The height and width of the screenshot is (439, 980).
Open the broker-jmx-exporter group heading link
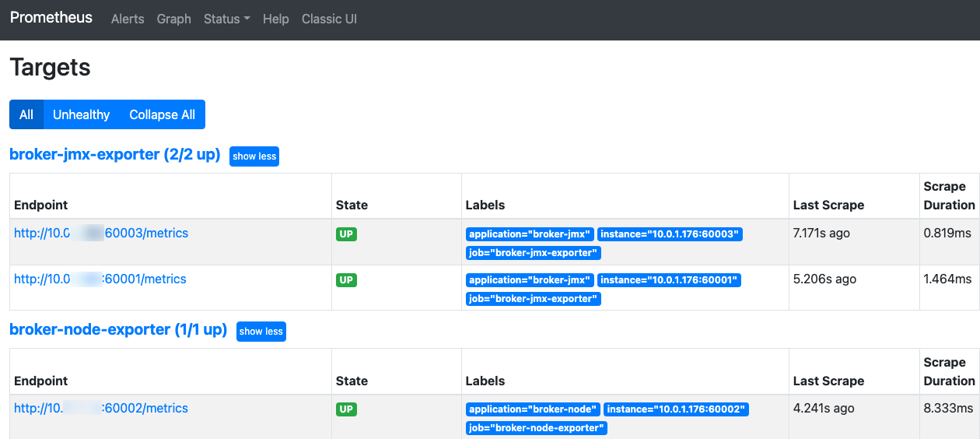[114, 155]
